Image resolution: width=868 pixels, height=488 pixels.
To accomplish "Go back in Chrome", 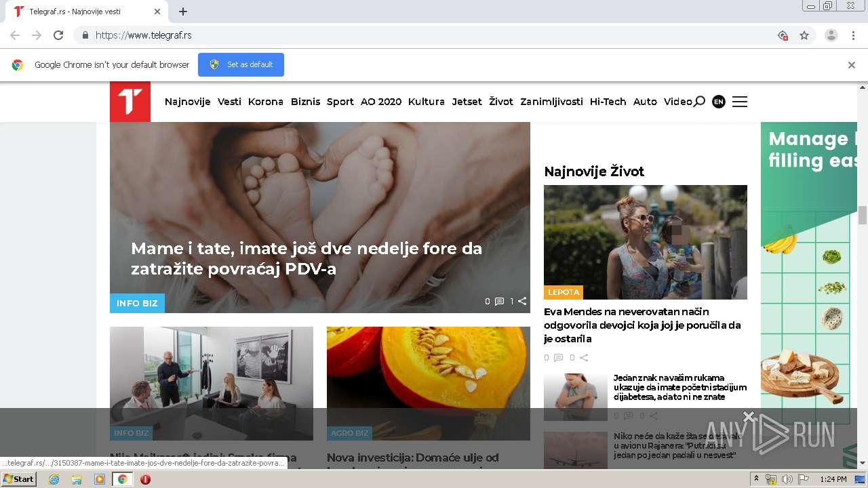I will click(15, 35).
